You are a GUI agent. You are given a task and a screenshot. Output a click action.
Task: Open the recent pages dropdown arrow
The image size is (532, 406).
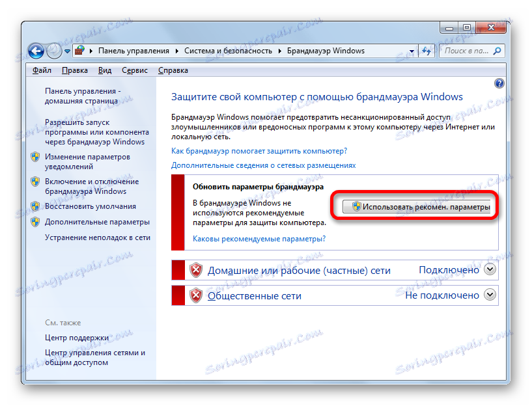67,51
